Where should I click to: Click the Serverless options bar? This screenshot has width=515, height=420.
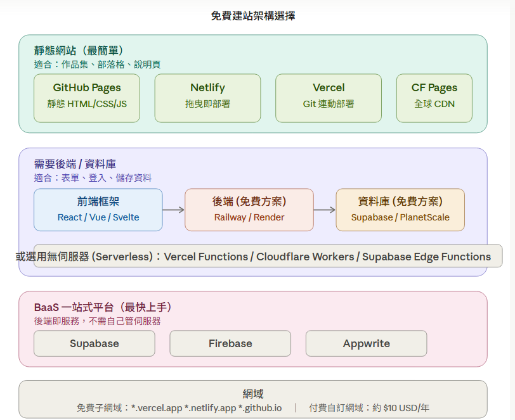[x=268, y=256]
